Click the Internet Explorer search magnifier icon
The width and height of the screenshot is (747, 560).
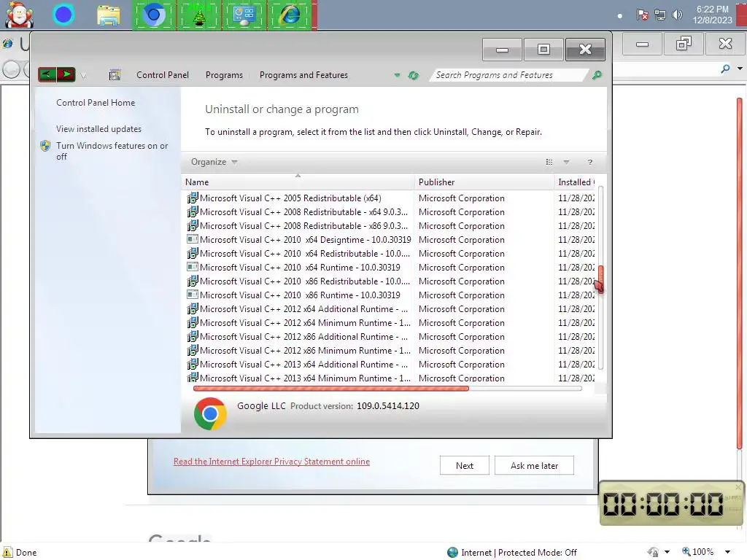(x=725, y=69)
